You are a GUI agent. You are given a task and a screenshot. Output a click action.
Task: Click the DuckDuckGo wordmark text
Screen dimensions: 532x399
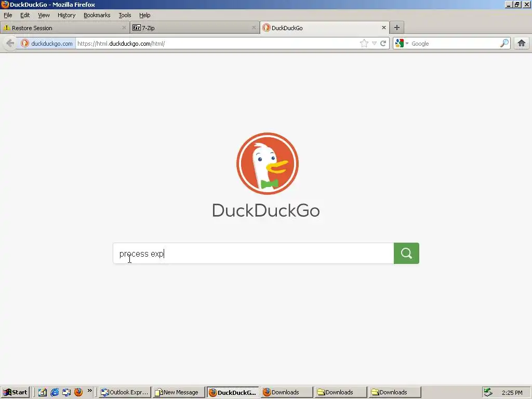[x=266, y=210]
